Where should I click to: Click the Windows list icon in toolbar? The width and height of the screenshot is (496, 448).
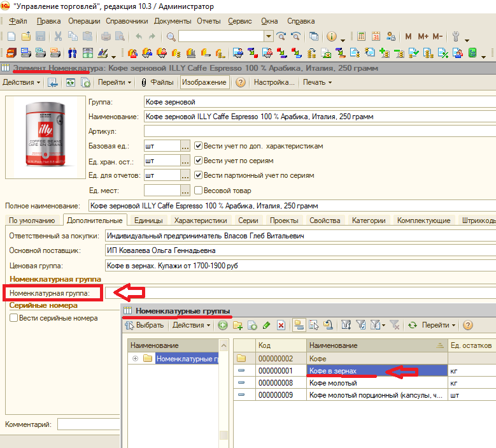click(x=314, y=36)
